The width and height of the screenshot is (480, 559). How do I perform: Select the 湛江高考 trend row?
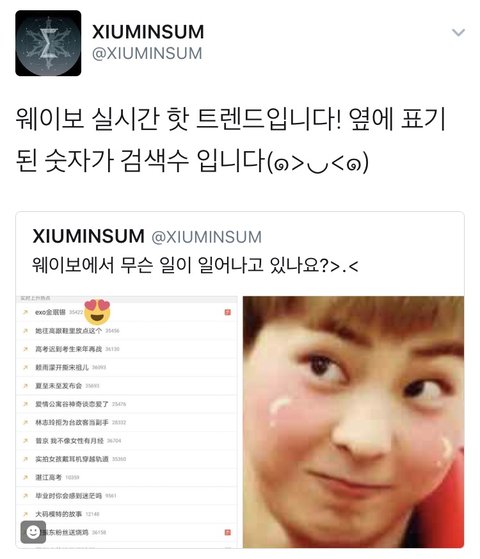[x=127, y=477]
